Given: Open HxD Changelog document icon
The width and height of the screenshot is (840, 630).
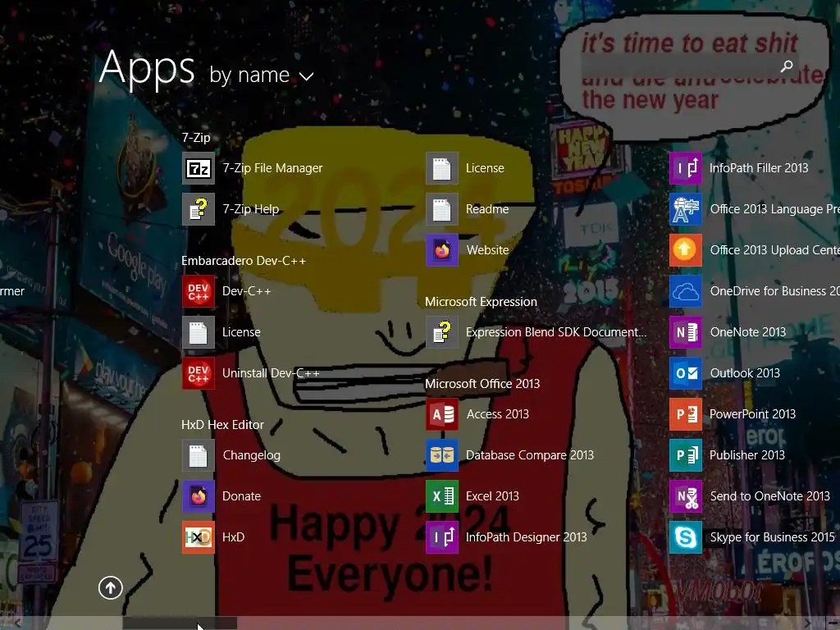Looking at the screenshot, I should point(199,455).
